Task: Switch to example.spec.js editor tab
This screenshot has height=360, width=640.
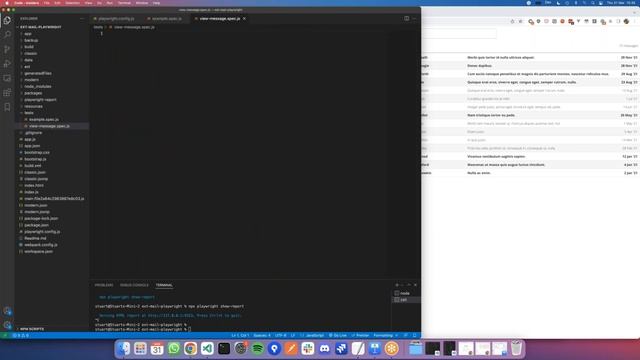Action: tap(167, 18)
